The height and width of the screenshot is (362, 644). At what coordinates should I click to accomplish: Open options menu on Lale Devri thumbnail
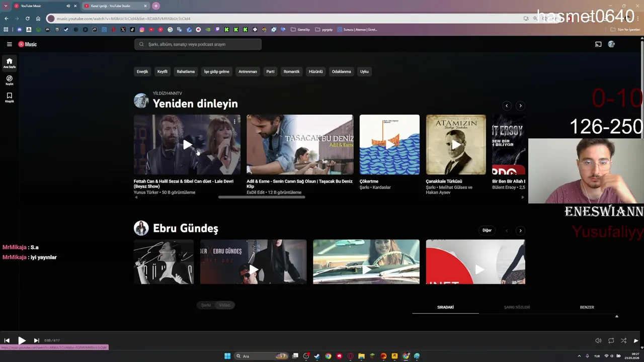click(234, 121)
